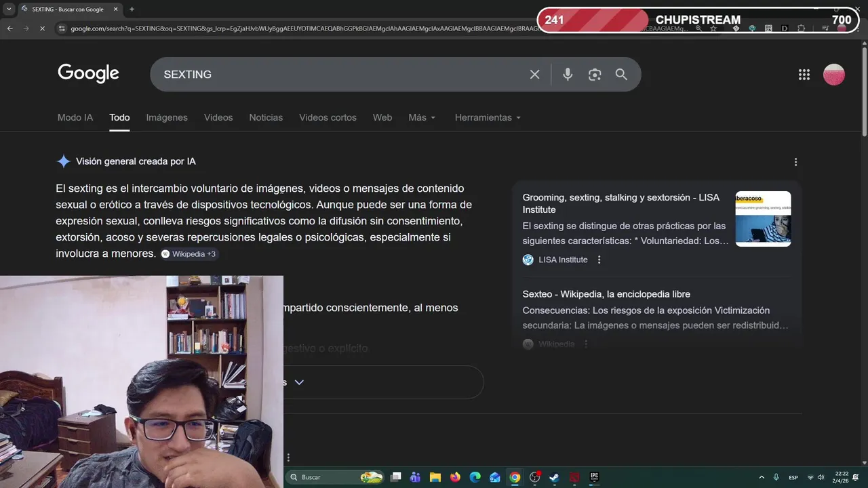Open Google Lens image search
Image resolution: width=868 pixels, height=488 pixels.
(595, 75)
